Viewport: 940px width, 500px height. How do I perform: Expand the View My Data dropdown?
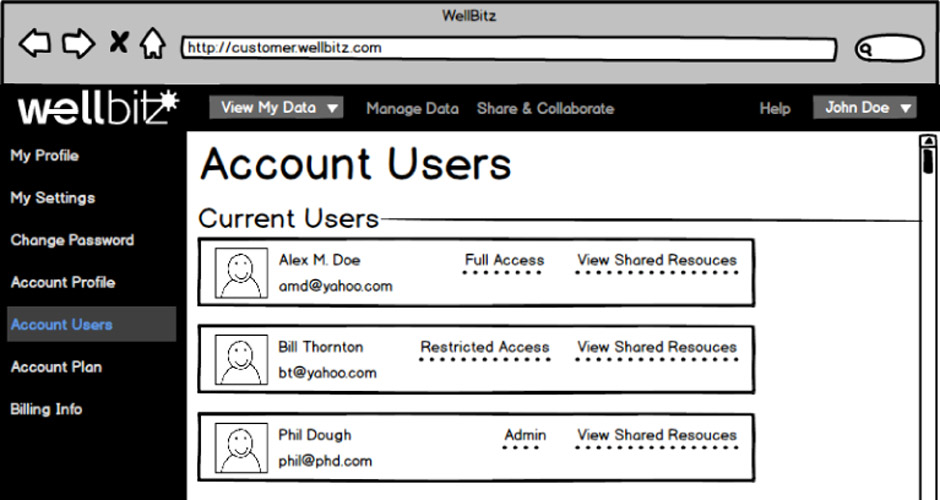coord(276,108)
